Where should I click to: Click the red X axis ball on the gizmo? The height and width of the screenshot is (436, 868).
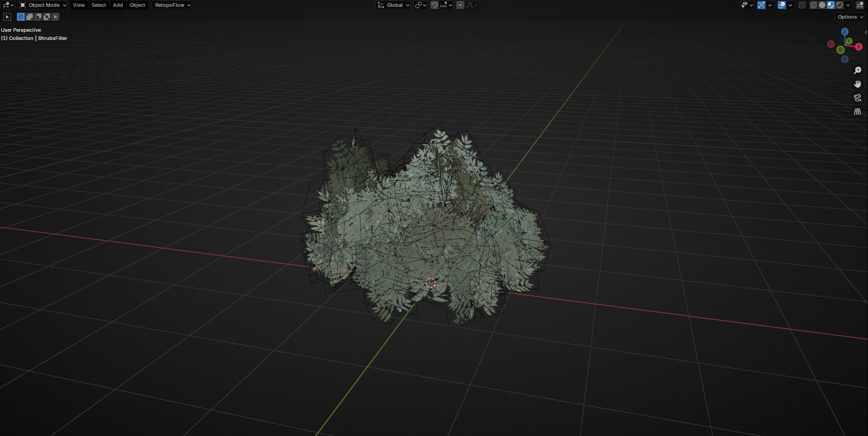(858, 46)
